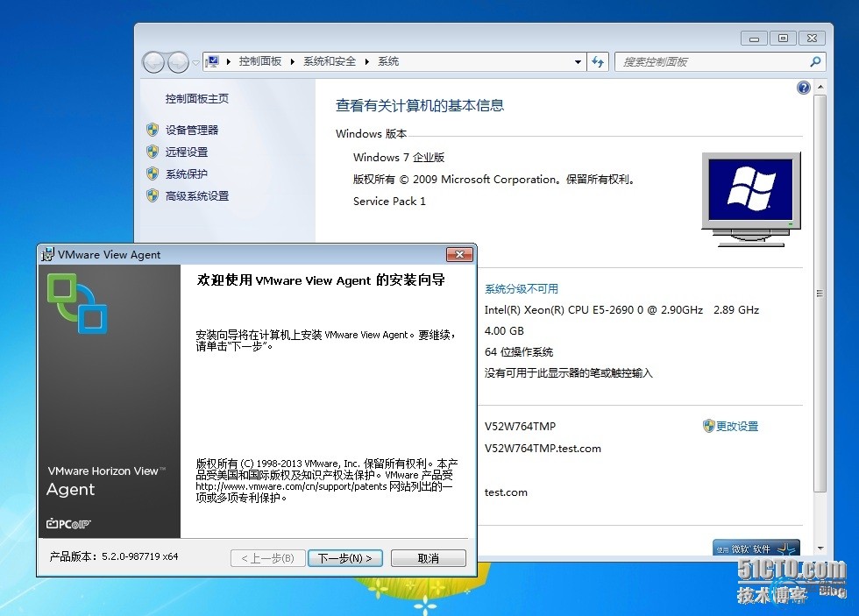859x616 pixels.
Task: Click the 没有可用于此显示器的笔或触控输入 text
Action: pos(569,373)
